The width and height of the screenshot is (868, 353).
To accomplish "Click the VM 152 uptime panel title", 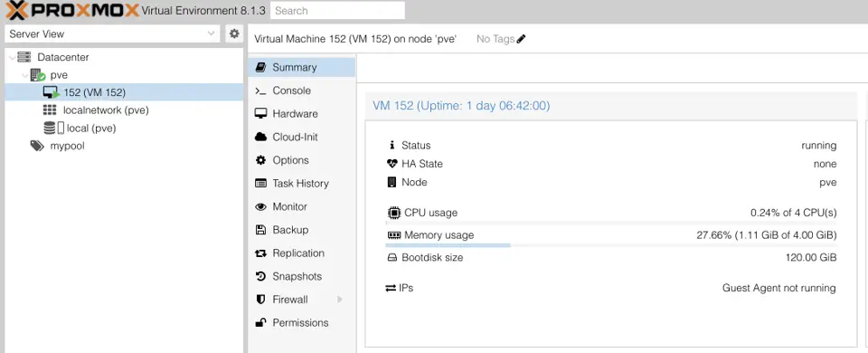I will [x=461, y=106].
